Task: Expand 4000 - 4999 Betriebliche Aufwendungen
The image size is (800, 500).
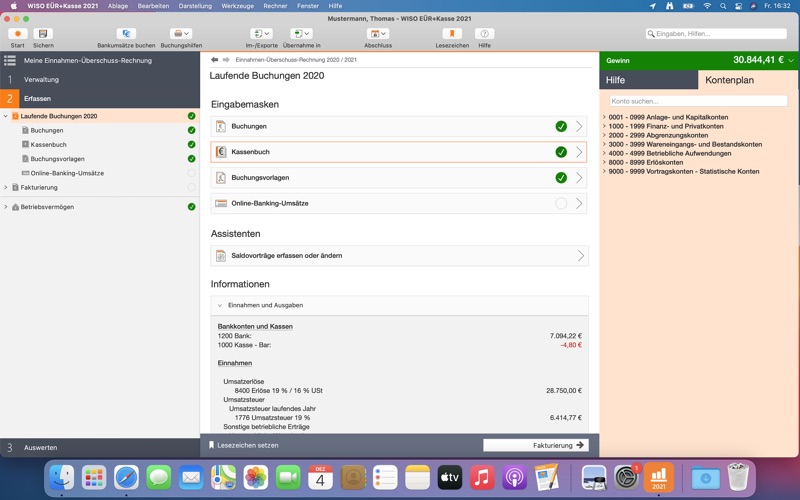Action: tap(604, 154)
